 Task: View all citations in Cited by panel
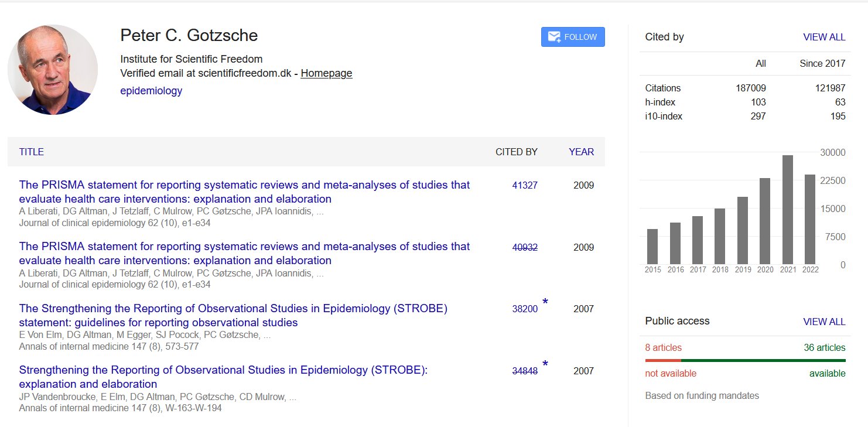tap(824, 37)
